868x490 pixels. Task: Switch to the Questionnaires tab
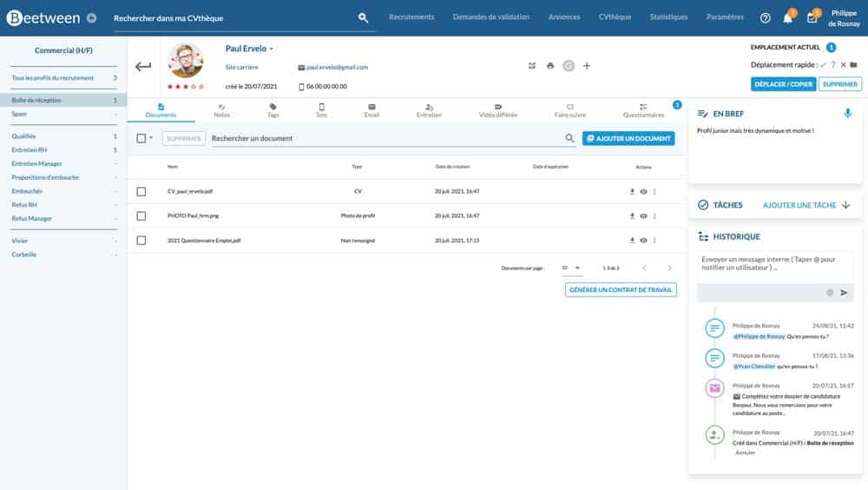tap(643, 110)
